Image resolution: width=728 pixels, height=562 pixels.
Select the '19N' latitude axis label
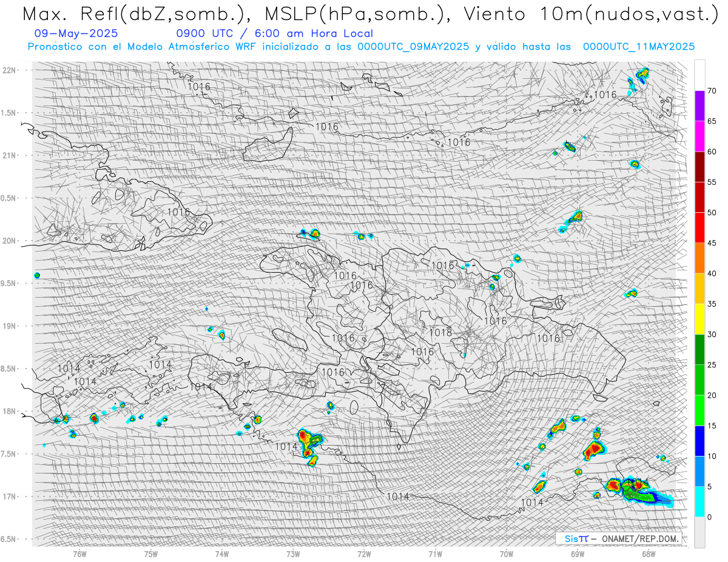pyautogui.click(x=10, y=326)
